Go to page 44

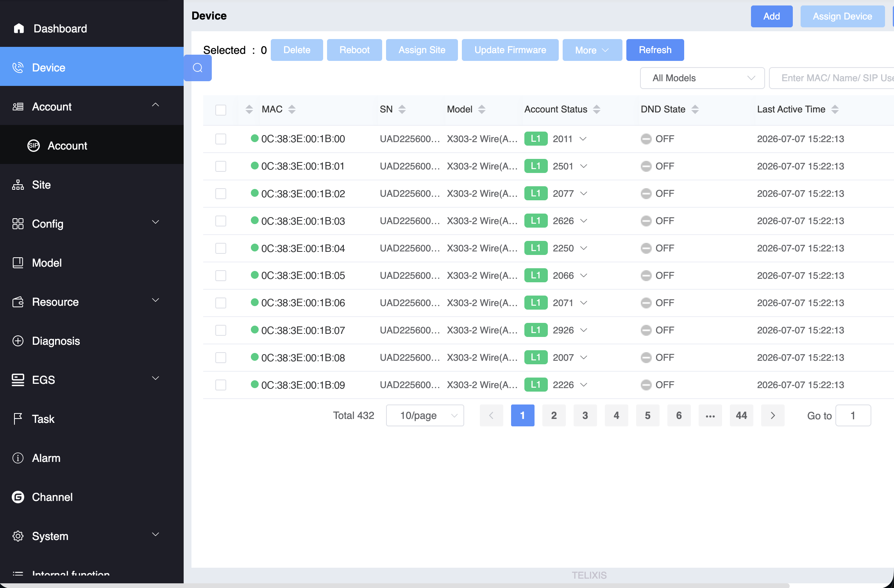pyautogui.click(x=742, y=415)
